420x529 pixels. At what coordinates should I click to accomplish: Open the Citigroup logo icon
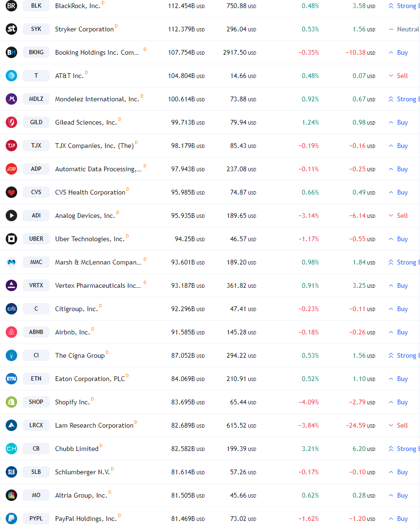tap(11, 309)
